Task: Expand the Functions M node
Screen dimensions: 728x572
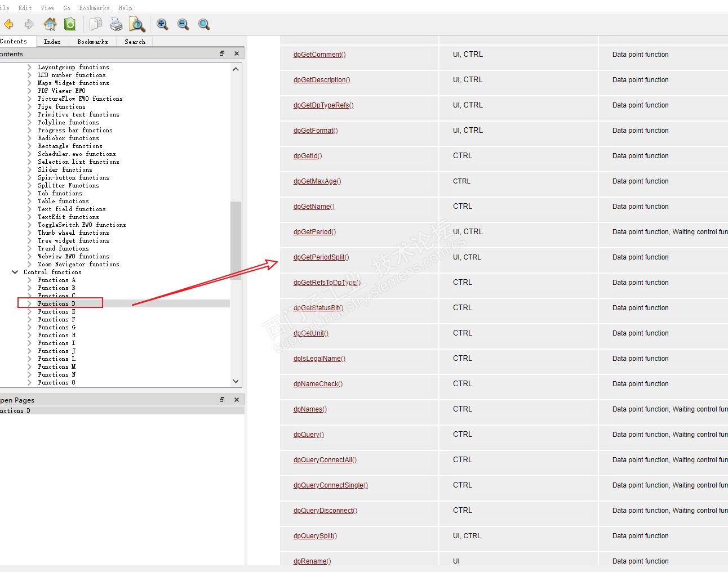Action: (29, 367)
